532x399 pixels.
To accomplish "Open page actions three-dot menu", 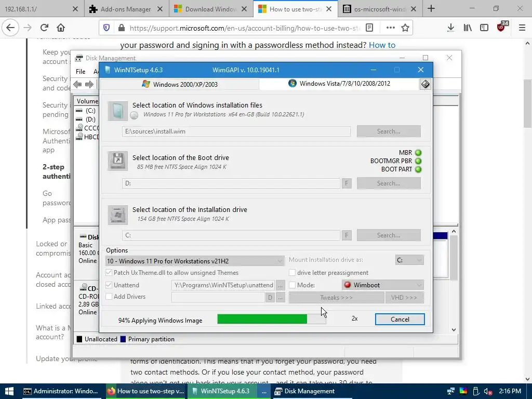I will (x=391, y=28).
